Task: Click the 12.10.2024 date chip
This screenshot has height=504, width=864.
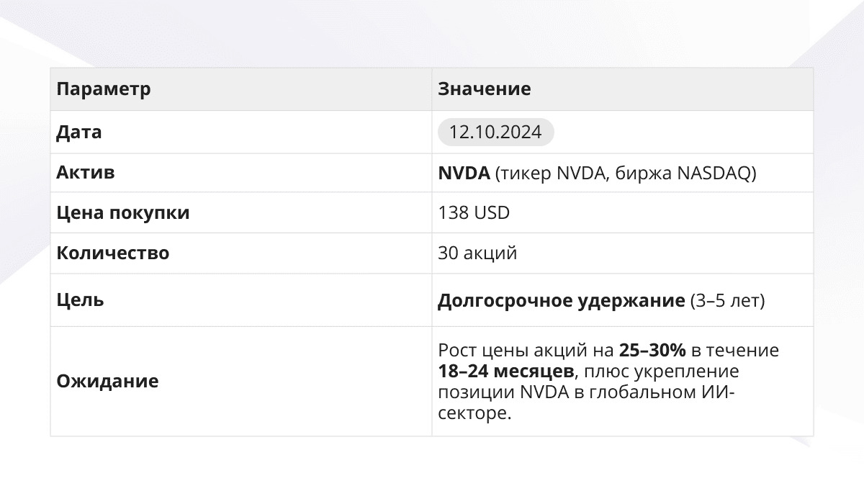Action: tap(495, 132)
